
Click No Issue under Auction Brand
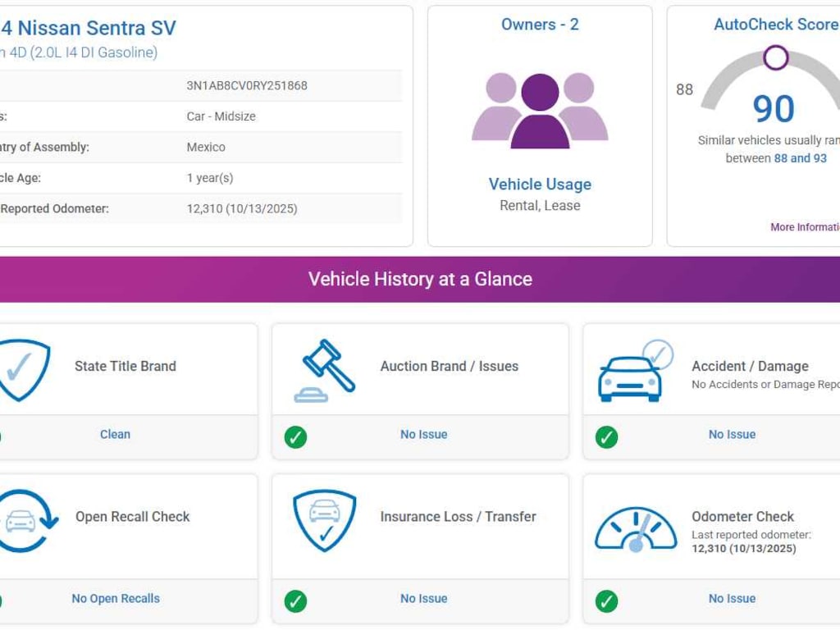tap(424, 435)
